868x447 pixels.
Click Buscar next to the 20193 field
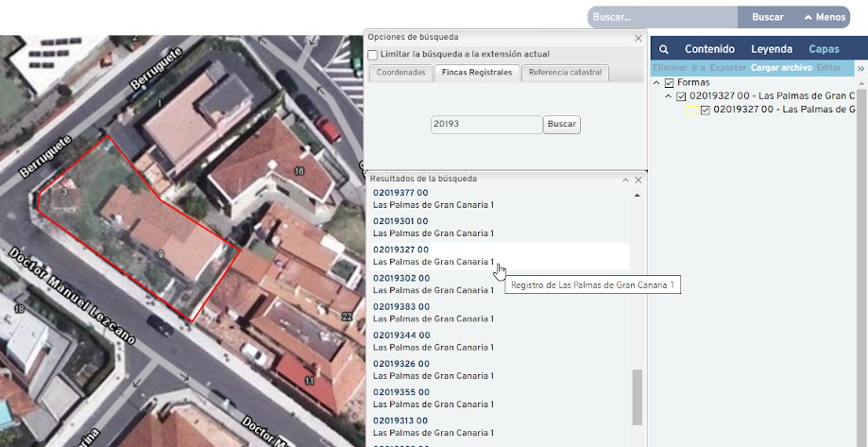coord(561,125)
